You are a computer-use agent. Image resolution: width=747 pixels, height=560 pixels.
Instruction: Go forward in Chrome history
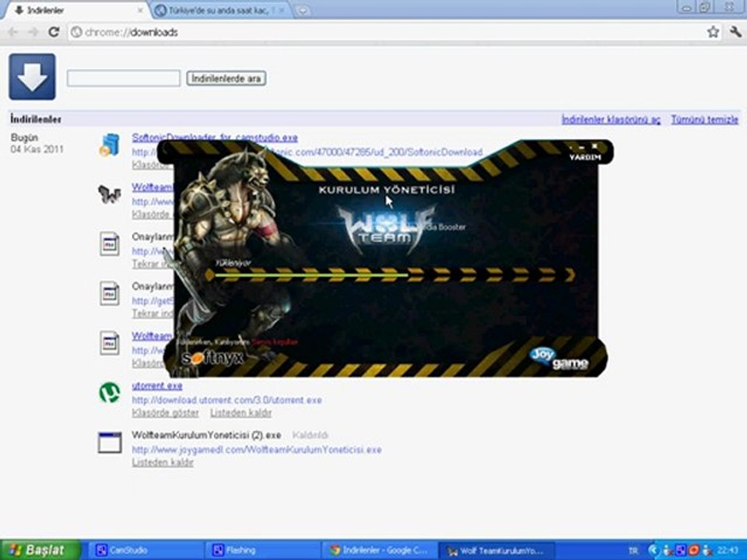click(33, 33)
